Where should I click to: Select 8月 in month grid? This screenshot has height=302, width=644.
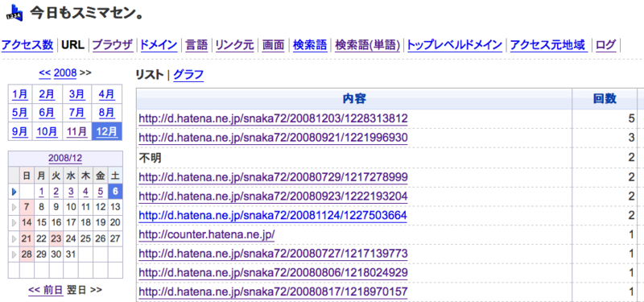[107, 113]
